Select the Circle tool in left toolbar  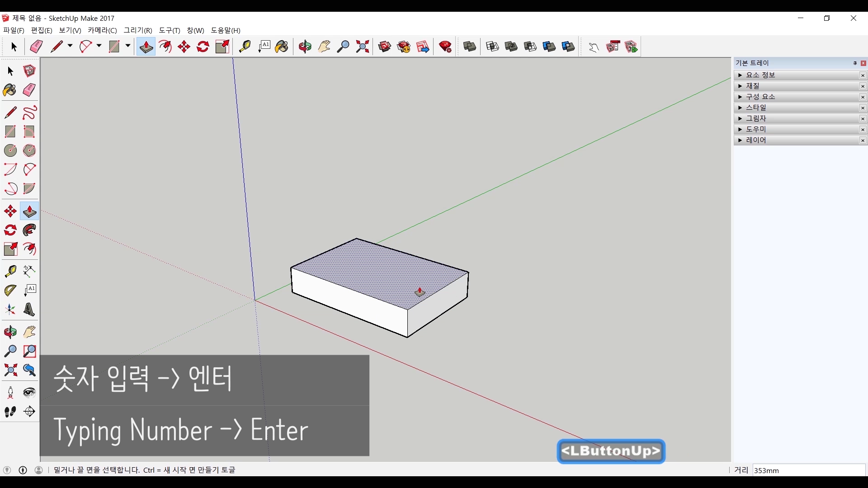pyautogui.click(x=10, y=150)
